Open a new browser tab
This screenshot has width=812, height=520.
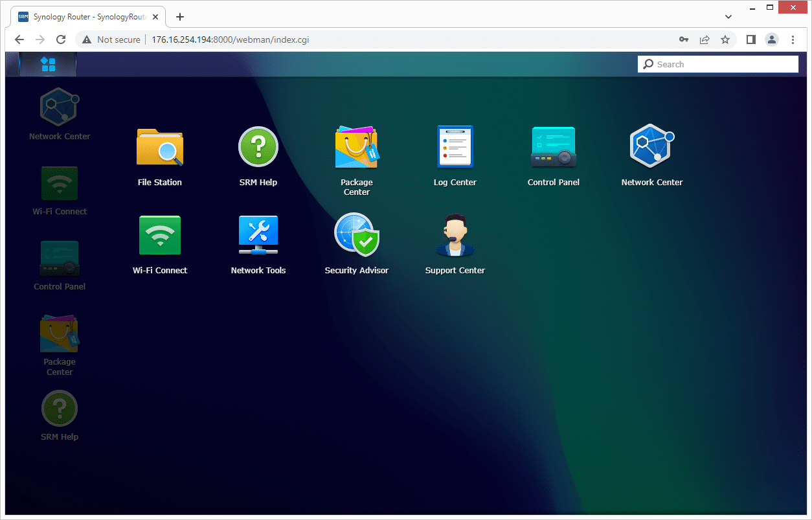pyautogui.click(x=180, y=17)
